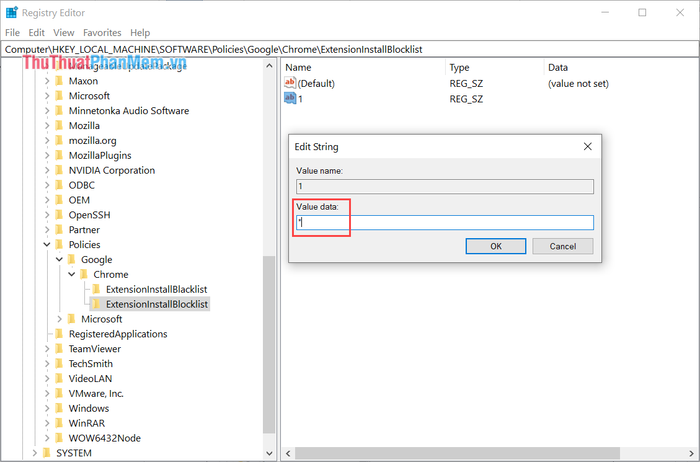Select the Windows folder icon
This screenshot has width=700, height=462.
click(59, 408)
